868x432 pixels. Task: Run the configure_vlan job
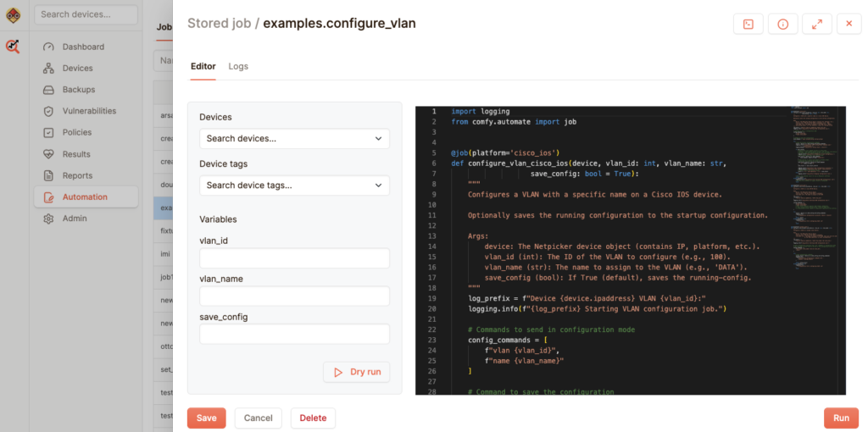(841, 418)
